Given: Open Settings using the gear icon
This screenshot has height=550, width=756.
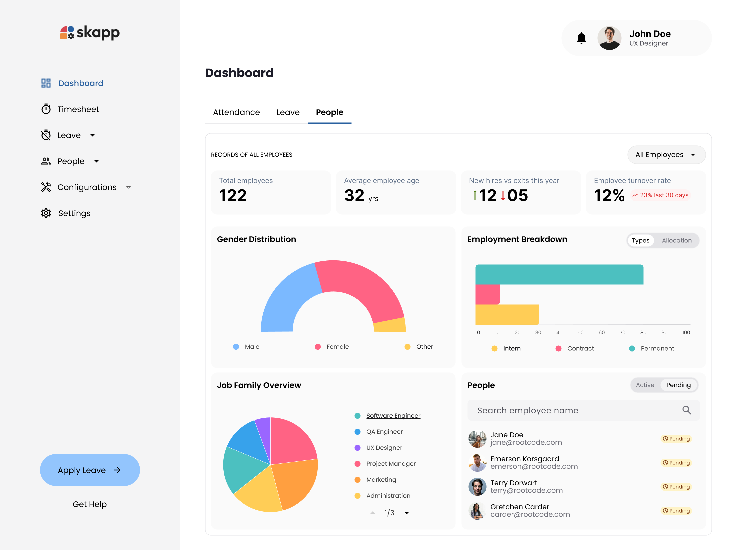Looking at the screenshot, I should (x=46, y=213).
